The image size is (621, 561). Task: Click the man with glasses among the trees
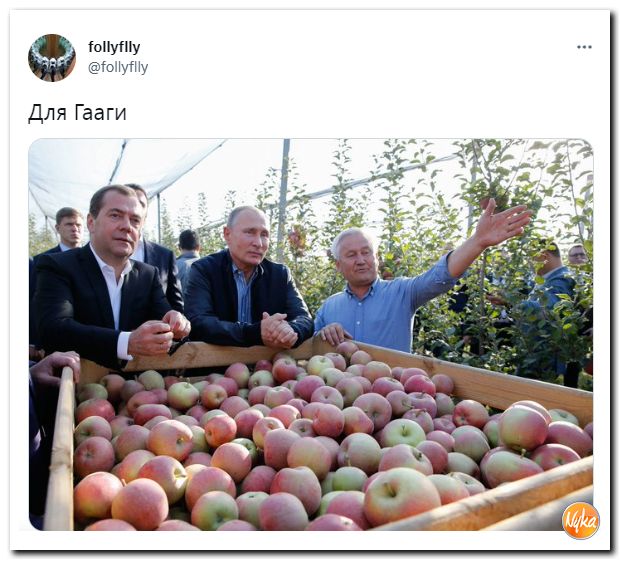click(578, 254)
